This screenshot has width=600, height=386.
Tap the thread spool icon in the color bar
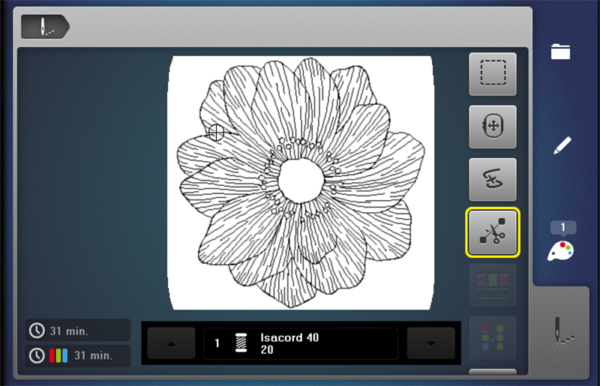coord(241,343)
